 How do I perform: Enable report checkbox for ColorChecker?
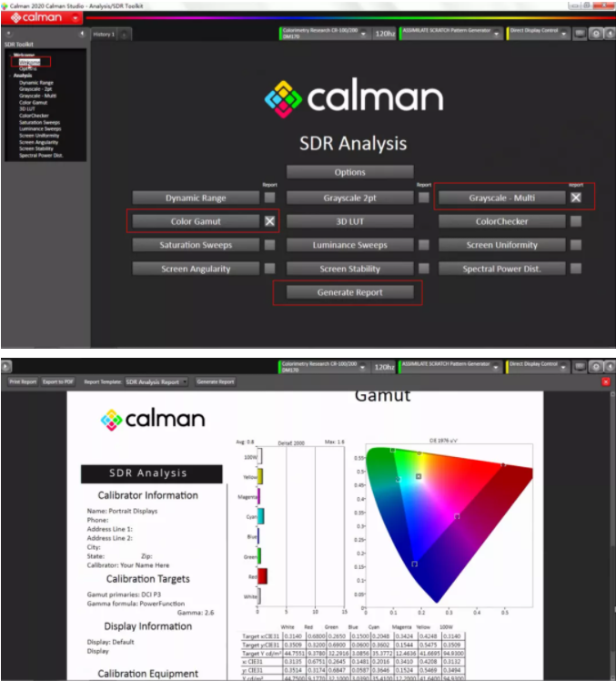tap(576, 221)
